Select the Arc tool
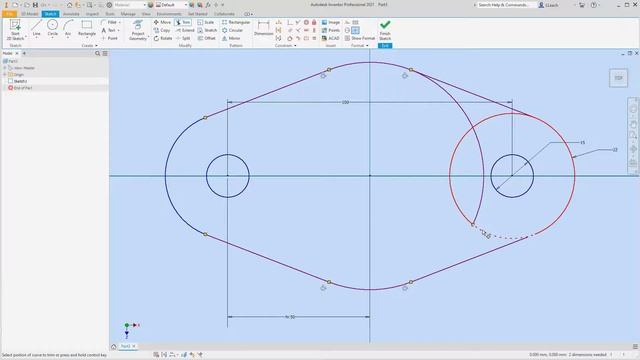Image resolution: width=640 pixels, height=360 pixels. (68, 29)
